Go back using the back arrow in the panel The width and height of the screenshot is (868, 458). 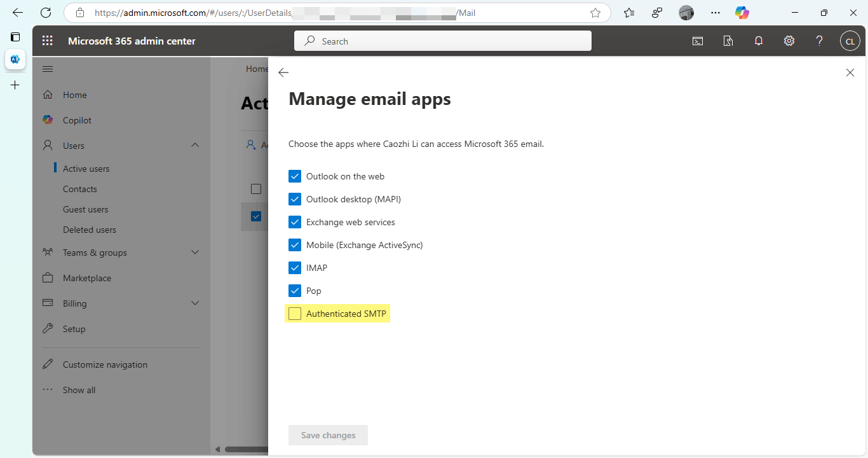[x=283, y=72]
